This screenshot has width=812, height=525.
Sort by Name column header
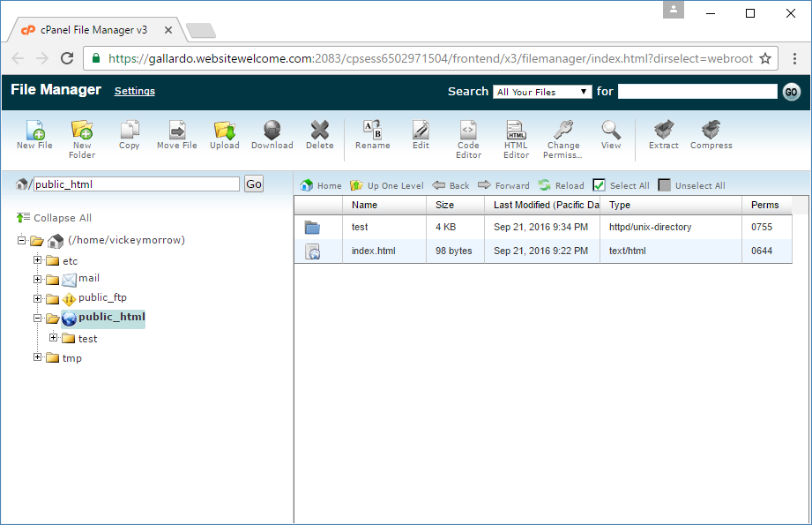point(384,205)
